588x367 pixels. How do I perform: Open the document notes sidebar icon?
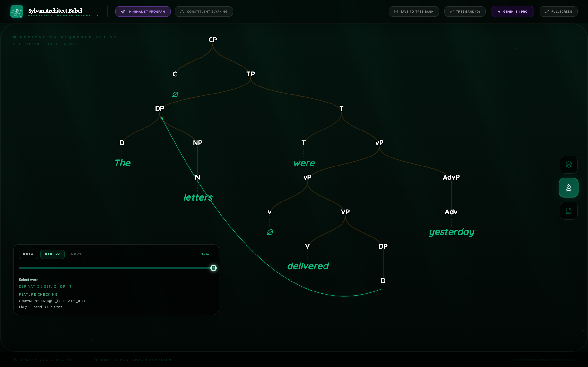coord(568,211)
